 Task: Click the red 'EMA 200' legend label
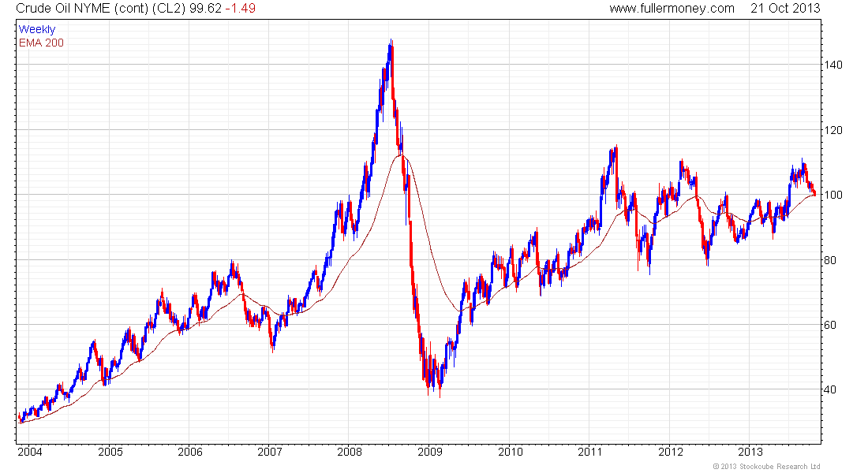point(41,43)
